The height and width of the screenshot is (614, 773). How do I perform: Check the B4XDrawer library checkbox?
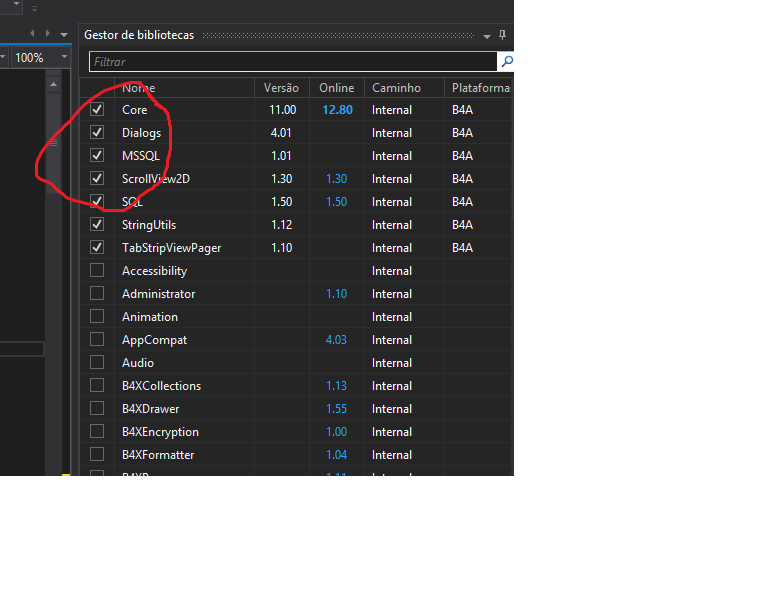[97, 408]
